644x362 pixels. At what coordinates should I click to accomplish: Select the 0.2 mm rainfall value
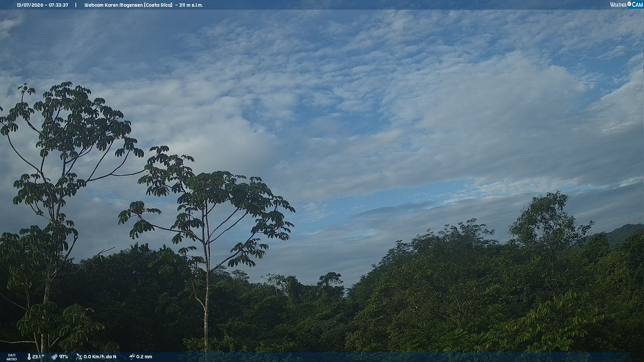point(144,357)
